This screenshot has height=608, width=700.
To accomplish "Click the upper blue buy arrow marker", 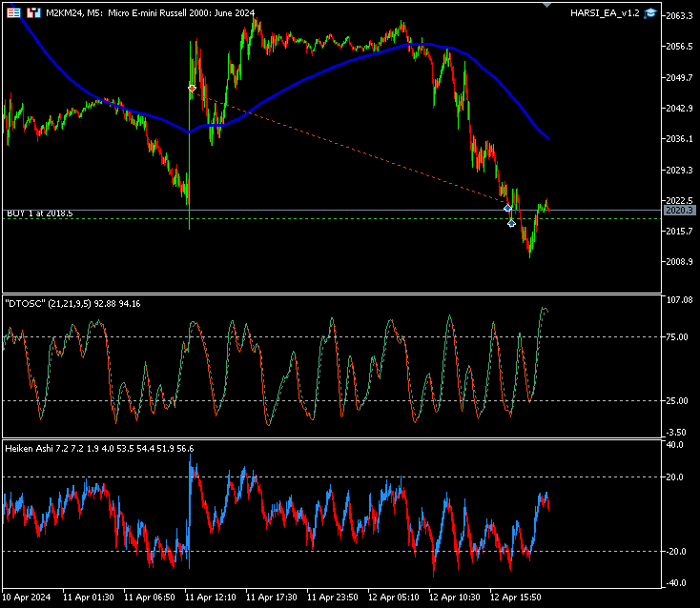I will 507,209.
